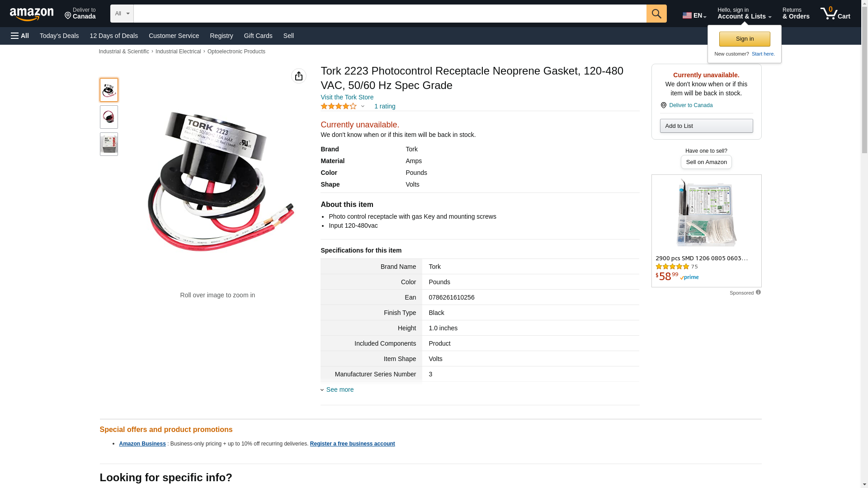This screenshot has width=868, height=488.
Task: Open the Gift Cards page
Action: [x=258, y=36]
